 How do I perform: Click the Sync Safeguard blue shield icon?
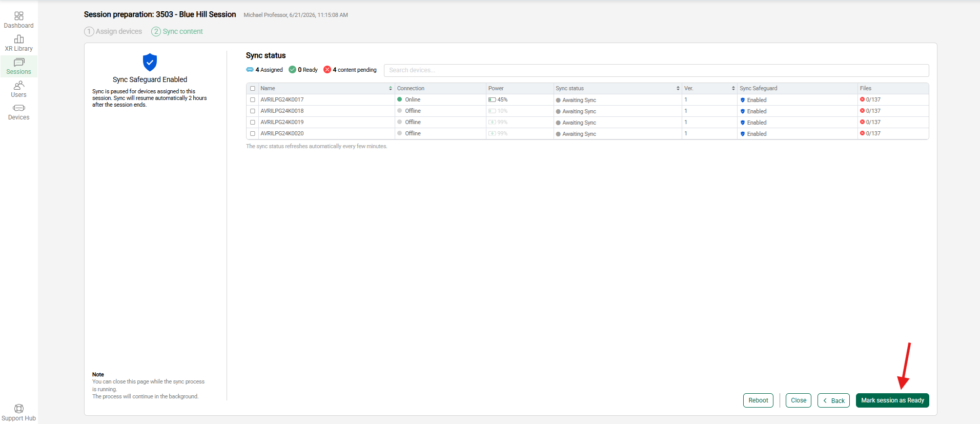[x=150, y=62]
